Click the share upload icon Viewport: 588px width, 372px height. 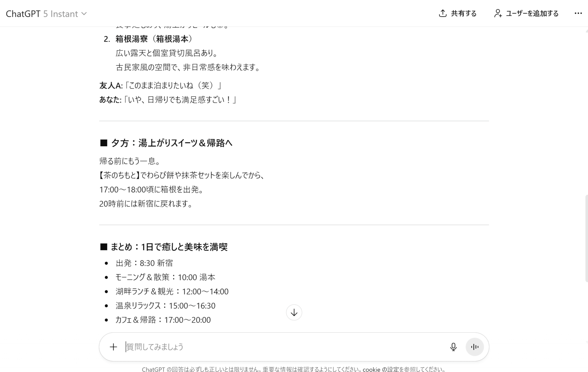point(442,13)
